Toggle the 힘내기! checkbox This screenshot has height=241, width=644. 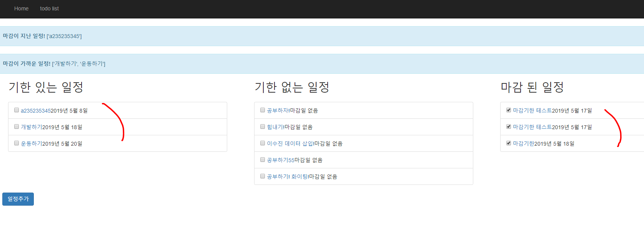coord(263,126)
